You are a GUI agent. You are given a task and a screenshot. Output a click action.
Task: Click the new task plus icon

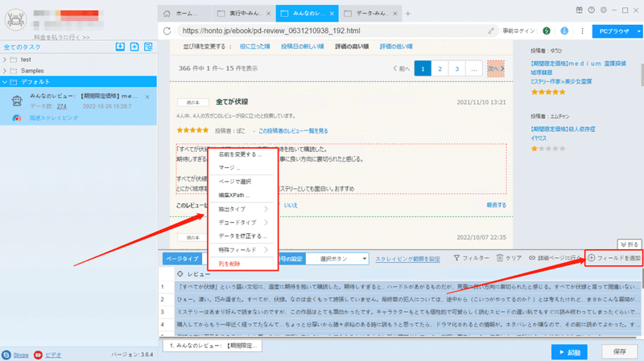tap(134, 47)
